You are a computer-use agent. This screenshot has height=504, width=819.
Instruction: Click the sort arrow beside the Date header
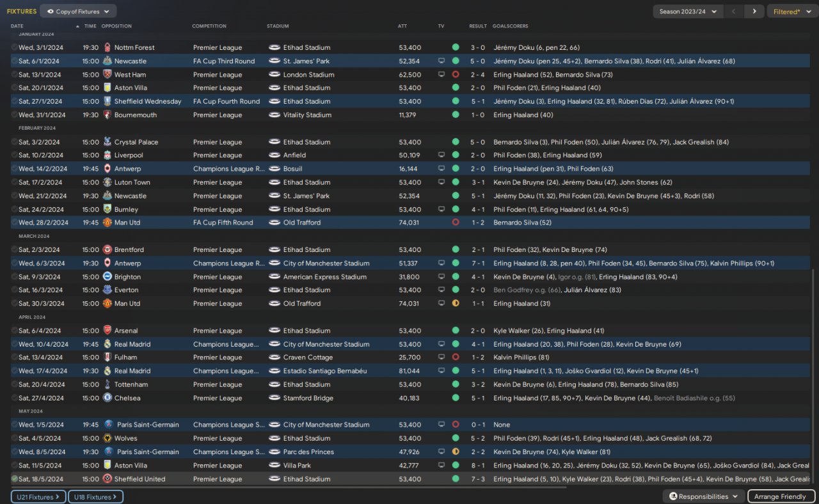point(78,26)
